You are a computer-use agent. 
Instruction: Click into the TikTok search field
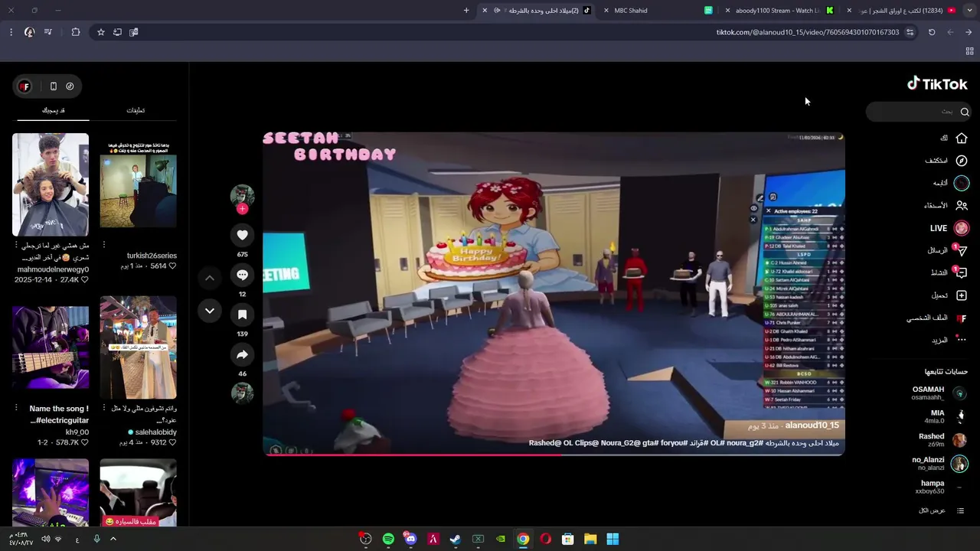pos(919,112)
